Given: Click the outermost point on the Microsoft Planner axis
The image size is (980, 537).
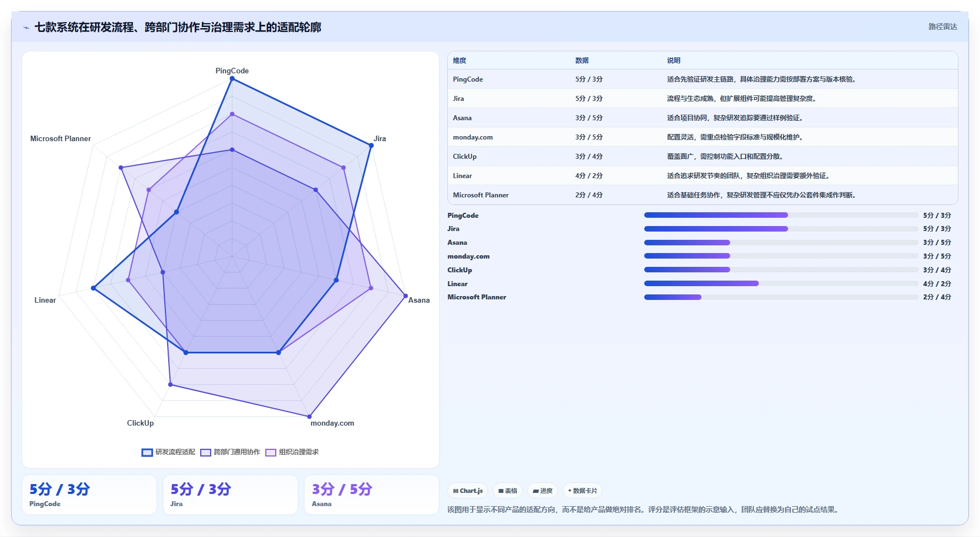Looking at the screenshot, I should 121,168.
